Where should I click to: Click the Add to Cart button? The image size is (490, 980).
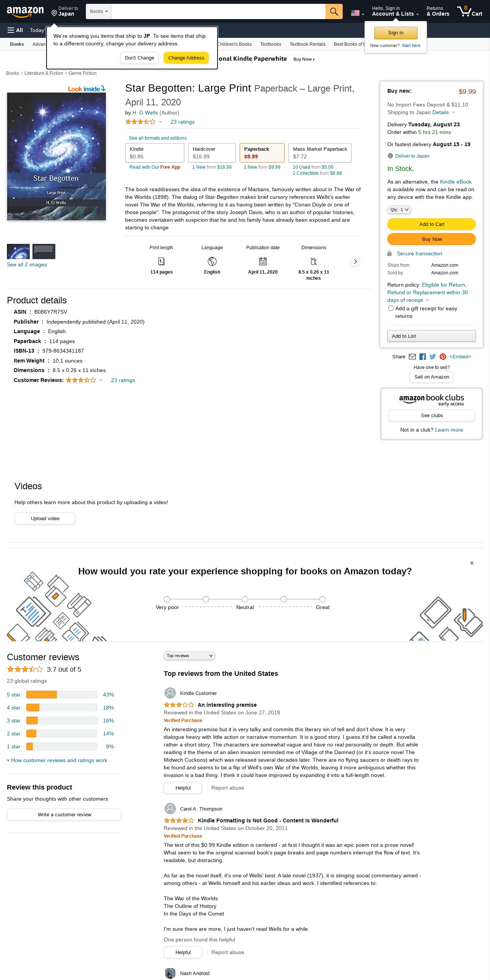tap(432, 224)
